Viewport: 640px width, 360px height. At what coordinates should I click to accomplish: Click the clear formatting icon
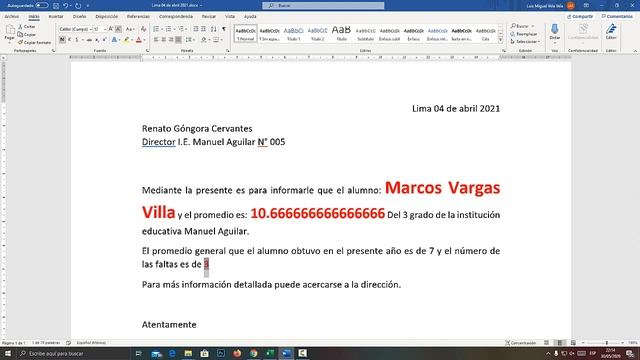143,29
